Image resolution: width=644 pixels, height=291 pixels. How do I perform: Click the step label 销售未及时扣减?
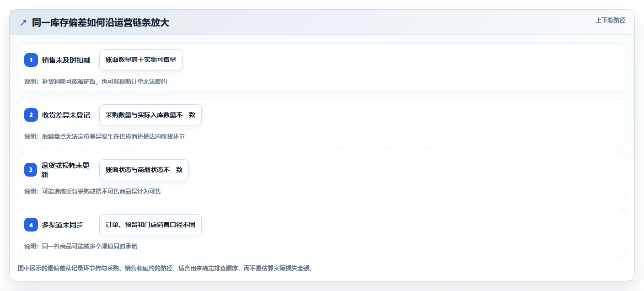66,60
